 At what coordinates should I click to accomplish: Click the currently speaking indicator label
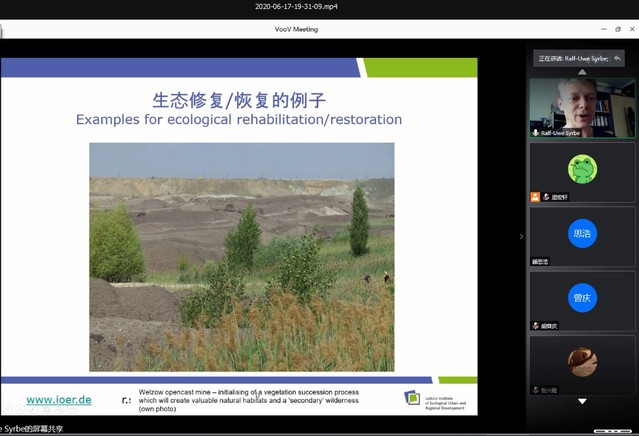click(x=572, y=58)
